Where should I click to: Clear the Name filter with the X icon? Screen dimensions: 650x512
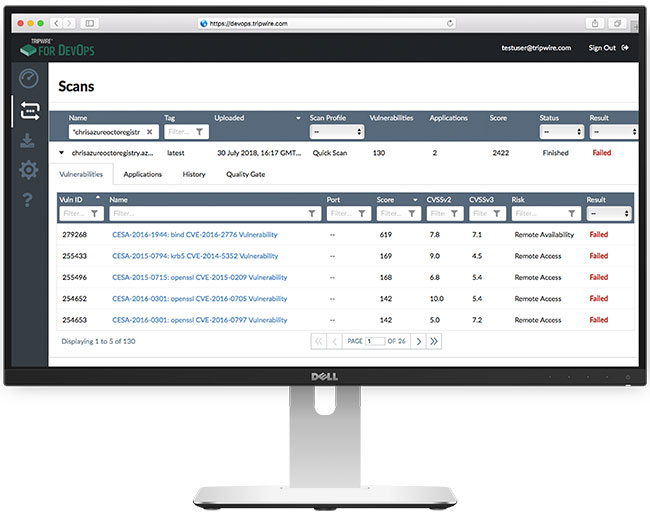click(150, 131)
